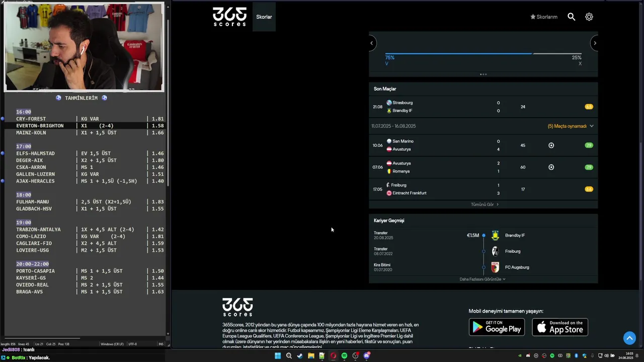Click the Eintracht Frankfurt club crest
The width and height of the screenshot is (644, 362).
pos(389,193)
